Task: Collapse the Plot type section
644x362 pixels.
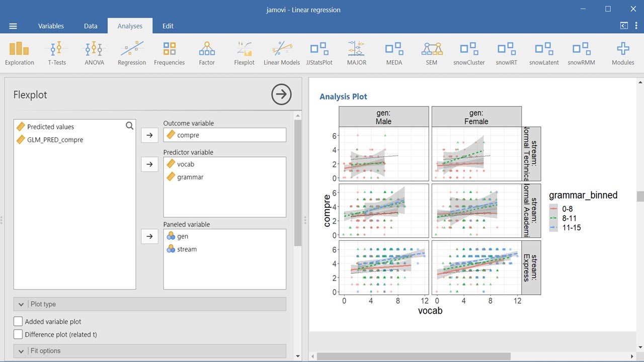Action: click(x=149, y=304)
